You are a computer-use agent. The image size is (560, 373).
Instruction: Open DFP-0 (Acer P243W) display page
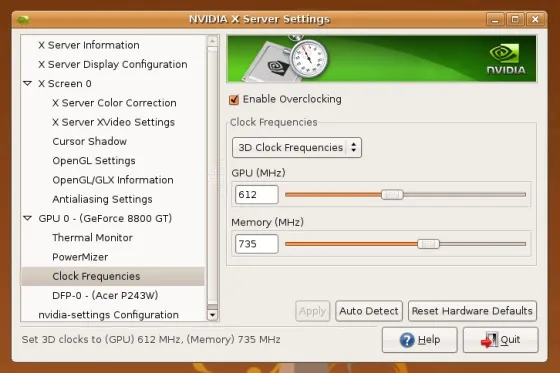click(x=105, y=296)
